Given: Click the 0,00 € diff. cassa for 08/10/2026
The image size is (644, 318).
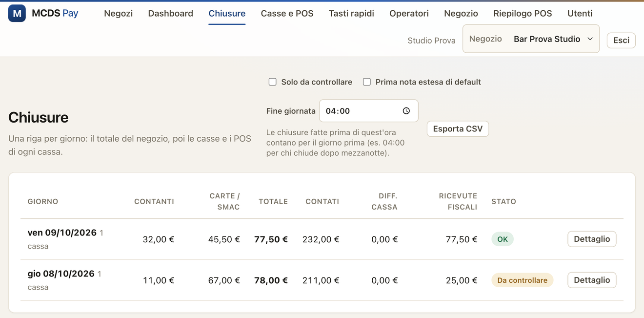Looking at the screenshot, I should pos(384,280).
